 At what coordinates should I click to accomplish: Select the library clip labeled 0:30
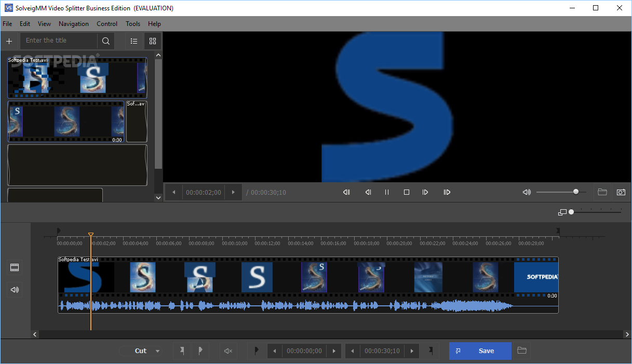point(66,122)
